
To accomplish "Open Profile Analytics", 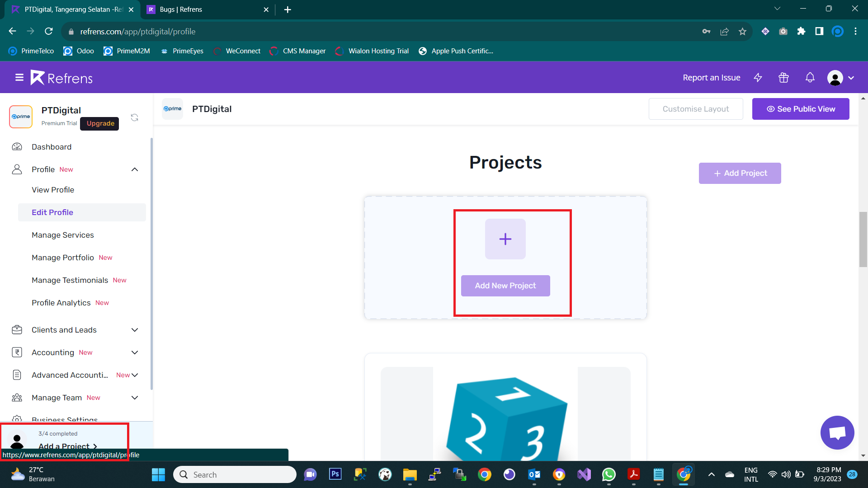I will (x=61, y=303).
